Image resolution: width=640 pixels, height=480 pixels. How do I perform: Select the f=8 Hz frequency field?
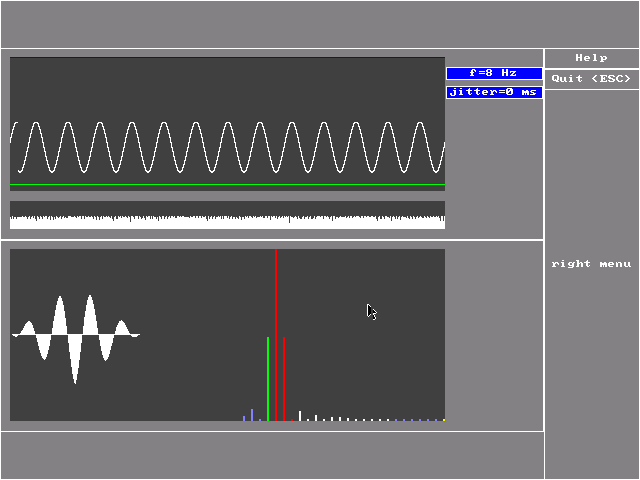click(494, 73)
